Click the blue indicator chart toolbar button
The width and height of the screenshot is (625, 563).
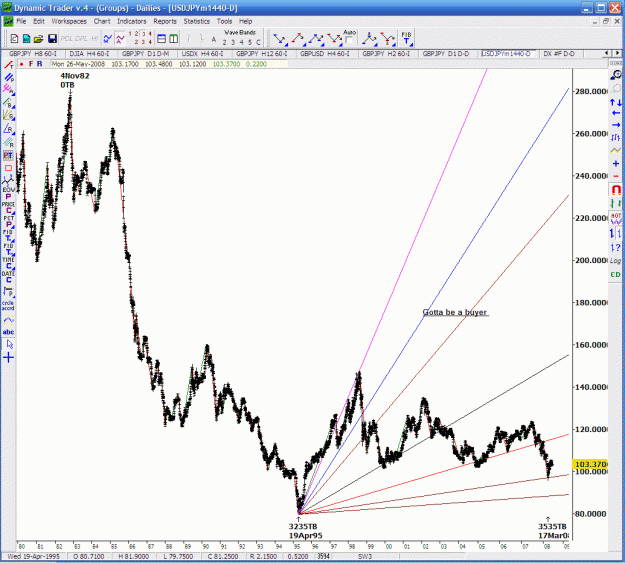tap(108, 39)
